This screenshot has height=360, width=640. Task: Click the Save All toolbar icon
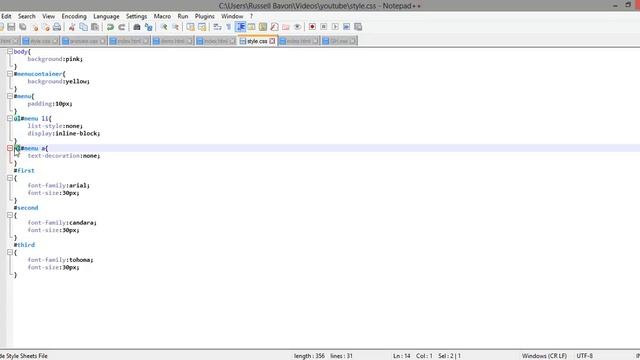tap(23, 27)
